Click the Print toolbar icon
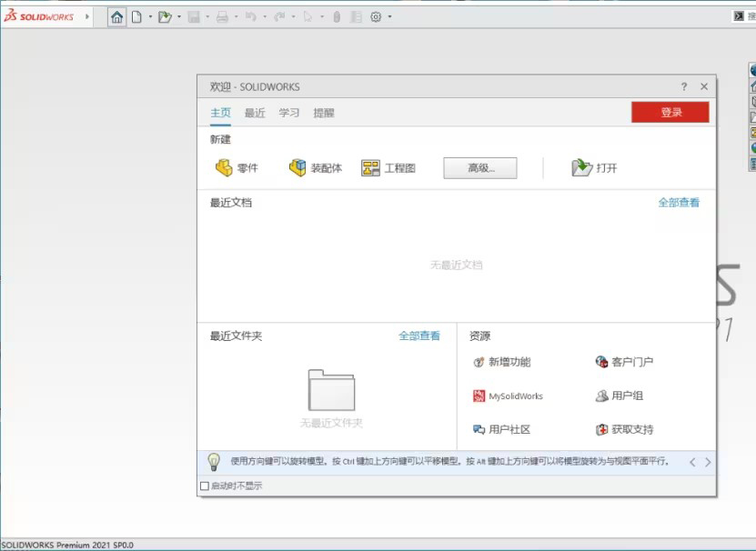This screenshot has height=551, width=756. coord(222,17)
